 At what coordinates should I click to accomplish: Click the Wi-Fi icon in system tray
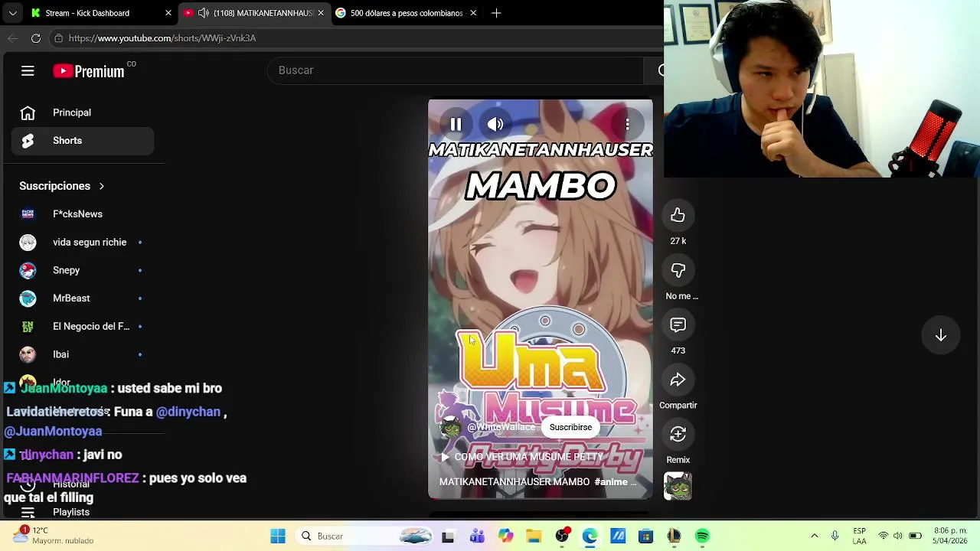tap(884, 536)
